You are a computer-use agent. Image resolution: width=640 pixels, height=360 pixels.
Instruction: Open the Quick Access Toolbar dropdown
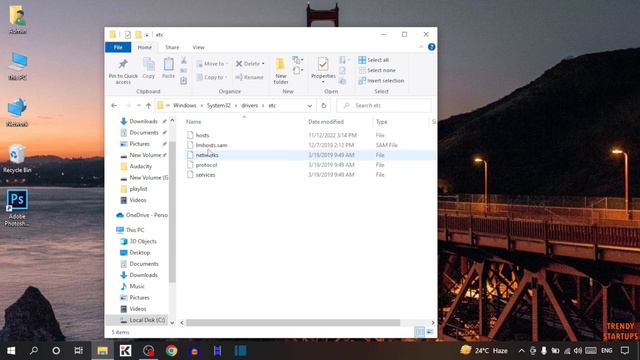[x=147, y=35]
